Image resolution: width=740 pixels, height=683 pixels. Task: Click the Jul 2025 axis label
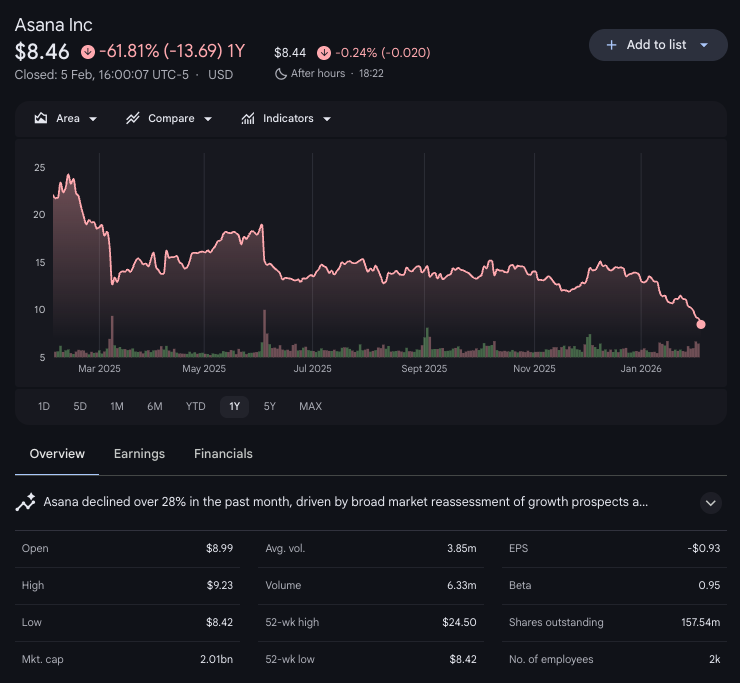point(312,369)
